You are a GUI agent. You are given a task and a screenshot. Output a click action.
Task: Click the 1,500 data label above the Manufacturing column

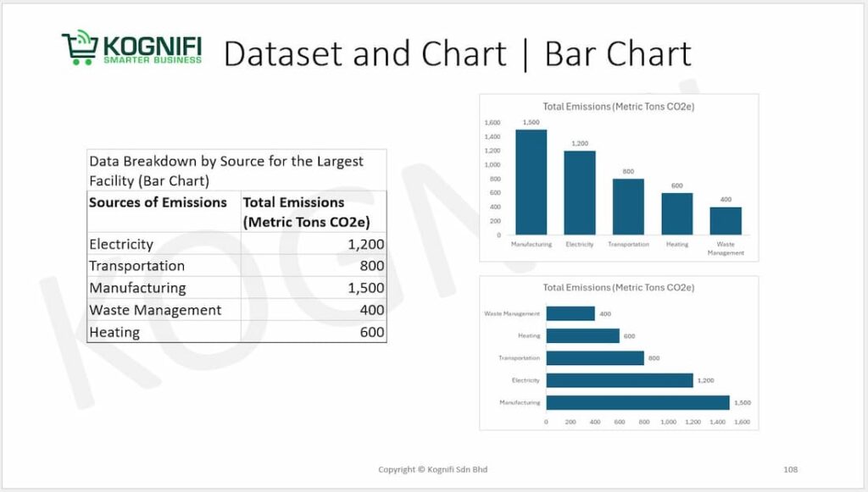[x=531, y=123]
